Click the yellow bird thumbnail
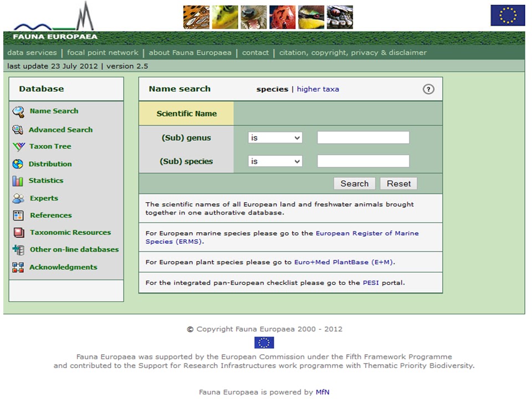The image size is (532, 399). click(311, 17)
